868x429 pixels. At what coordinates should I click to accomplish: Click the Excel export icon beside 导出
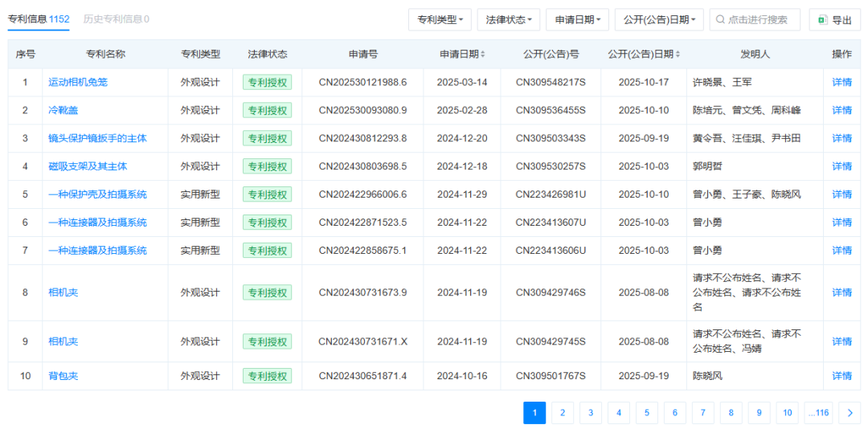(823, 20)
